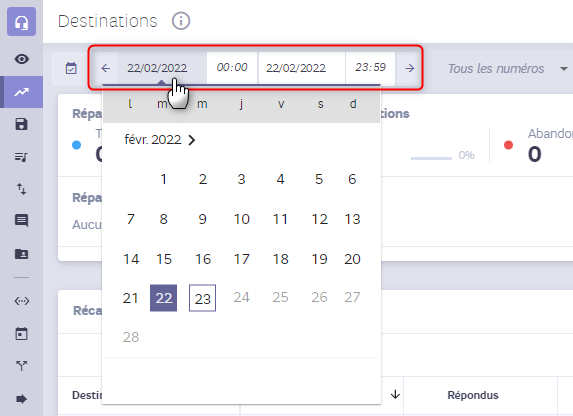The image size is (573, 416).
Task: Open the contacts folder sidebar icon
Action: 21,254
